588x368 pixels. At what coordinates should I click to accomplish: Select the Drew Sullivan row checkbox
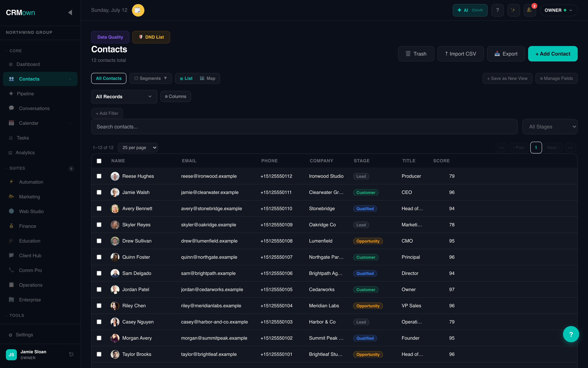[99, 241]
